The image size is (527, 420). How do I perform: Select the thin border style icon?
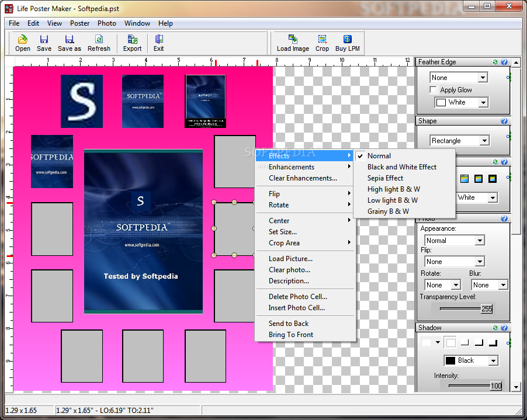464,179
